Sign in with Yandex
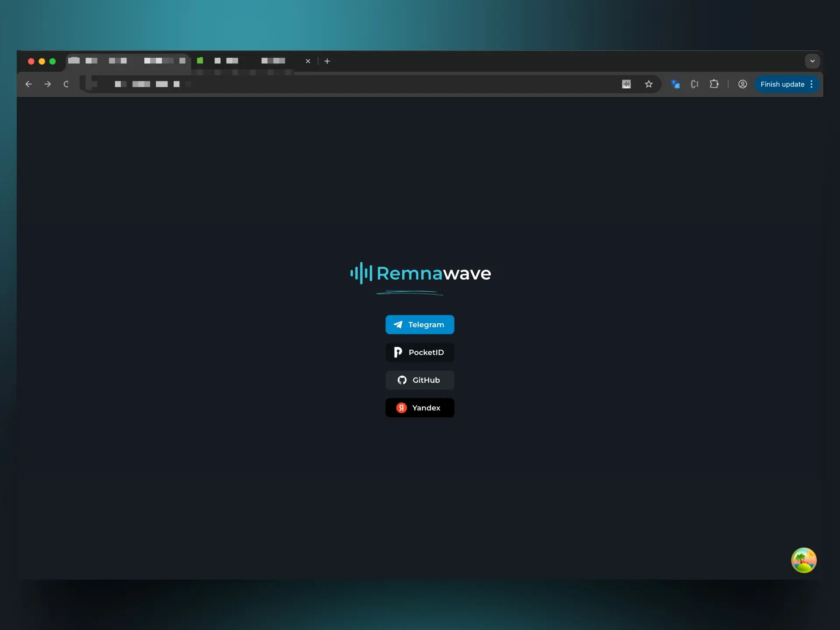Viewport: 840px width, 630px height. [x=420, y=407]
